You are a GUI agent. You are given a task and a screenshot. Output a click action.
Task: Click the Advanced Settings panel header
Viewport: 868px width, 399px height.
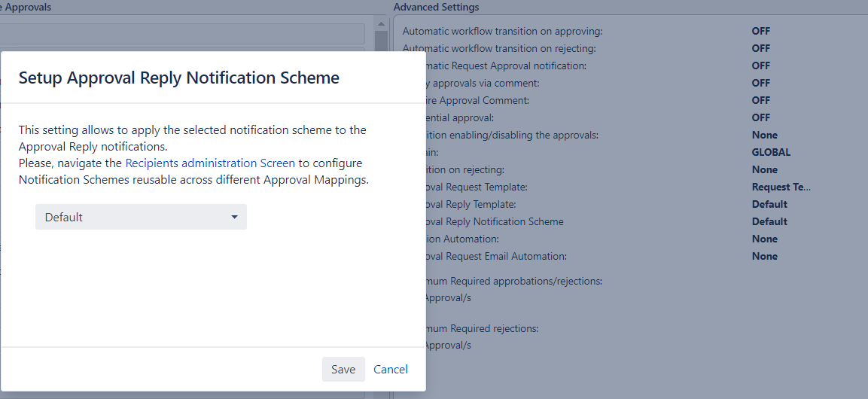pos(436,7)
